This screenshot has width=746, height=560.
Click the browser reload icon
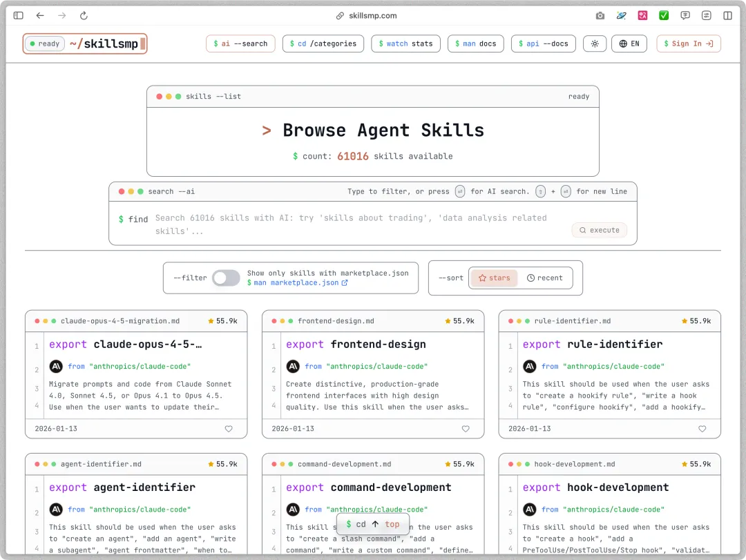[84, 15]
